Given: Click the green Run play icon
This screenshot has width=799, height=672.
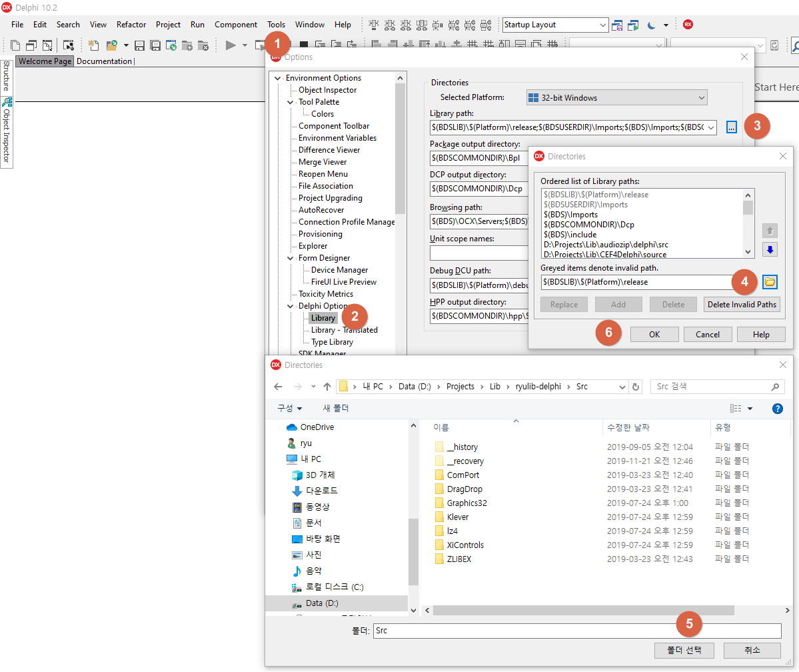Looking at the screenshot, I should click(231, 45).
